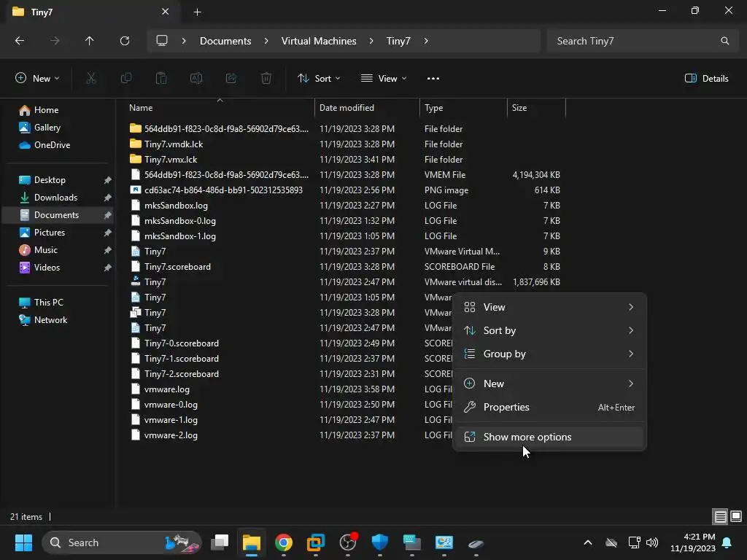Click the notification bell in system tray
Viewport: 747px width, 560px height.
click(727, 542)
